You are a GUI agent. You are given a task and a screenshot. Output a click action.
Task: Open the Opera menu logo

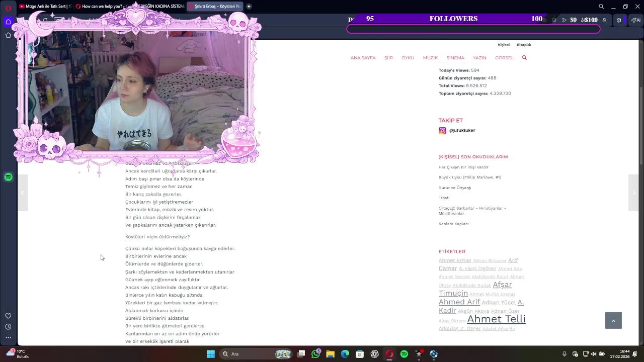click(x=8, y=7)
